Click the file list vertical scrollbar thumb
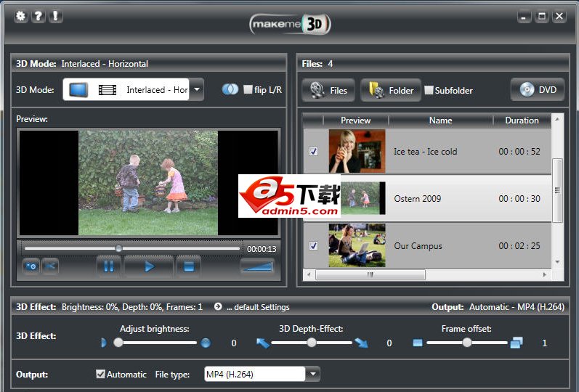The image size is (579, 392). point(557,190)
